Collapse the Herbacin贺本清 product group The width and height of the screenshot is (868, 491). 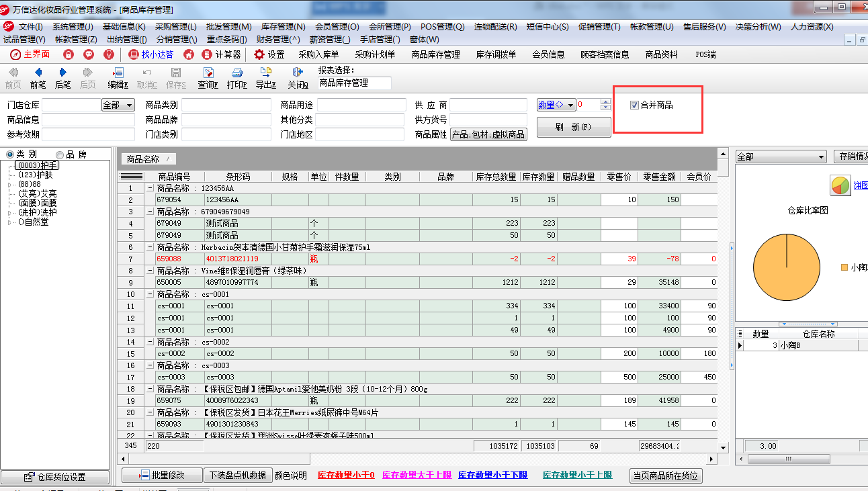tap(150, 247)
